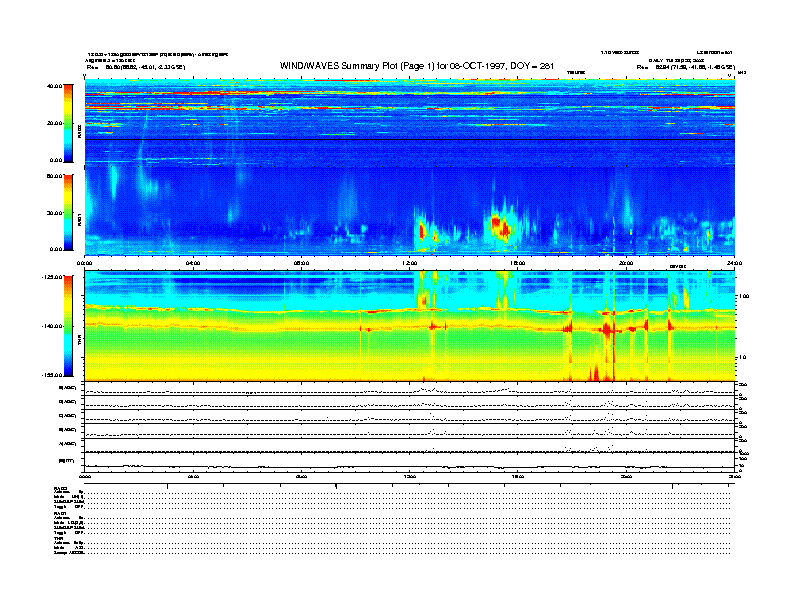The width and height of the screenshot is (792, 612).
Task: Click the -140.00 label on TNR scale
Action: coord(53,326)
